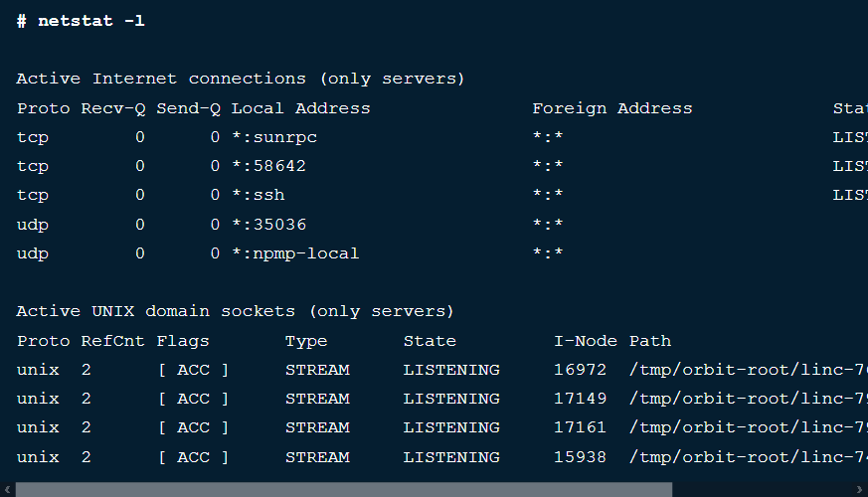
Task: Click I-Node value 15938
Action: (580, 457)
